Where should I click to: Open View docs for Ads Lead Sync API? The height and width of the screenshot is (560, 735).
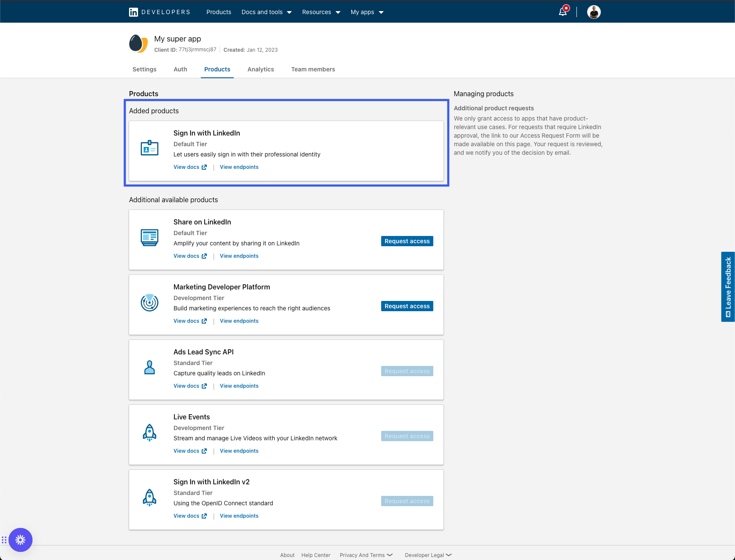tap(190, 386)
